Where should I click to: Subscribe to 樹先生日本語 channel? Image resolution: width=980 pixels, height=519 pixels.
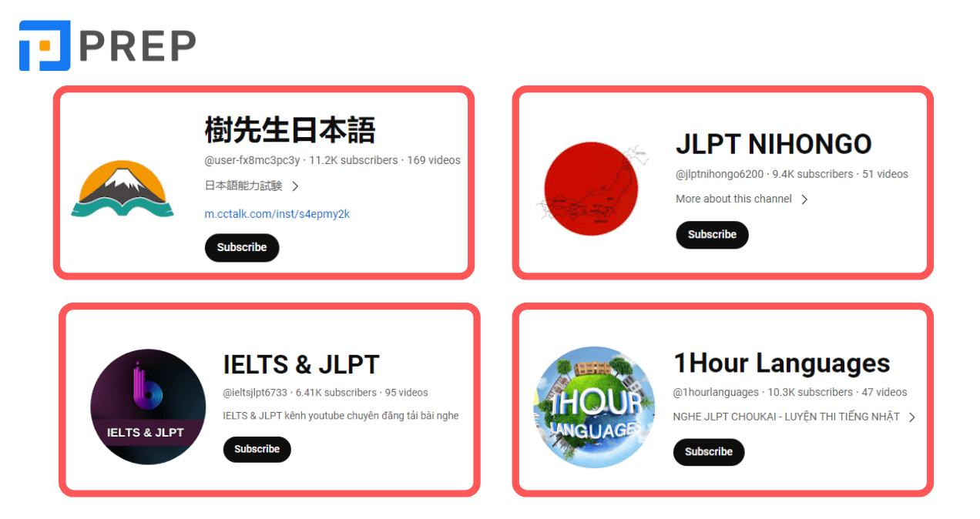click(242, 247)
